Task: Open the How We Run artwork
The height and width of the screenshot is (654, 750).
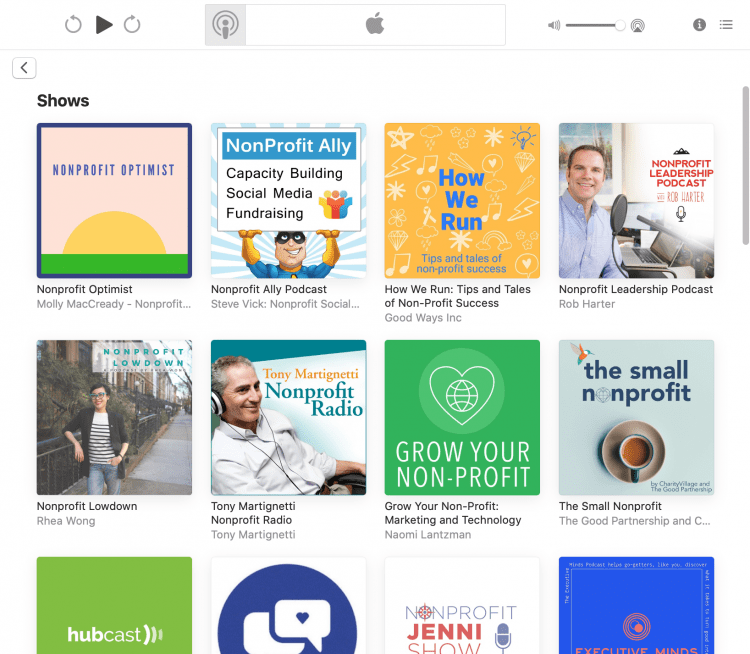Action: point(462,200)
